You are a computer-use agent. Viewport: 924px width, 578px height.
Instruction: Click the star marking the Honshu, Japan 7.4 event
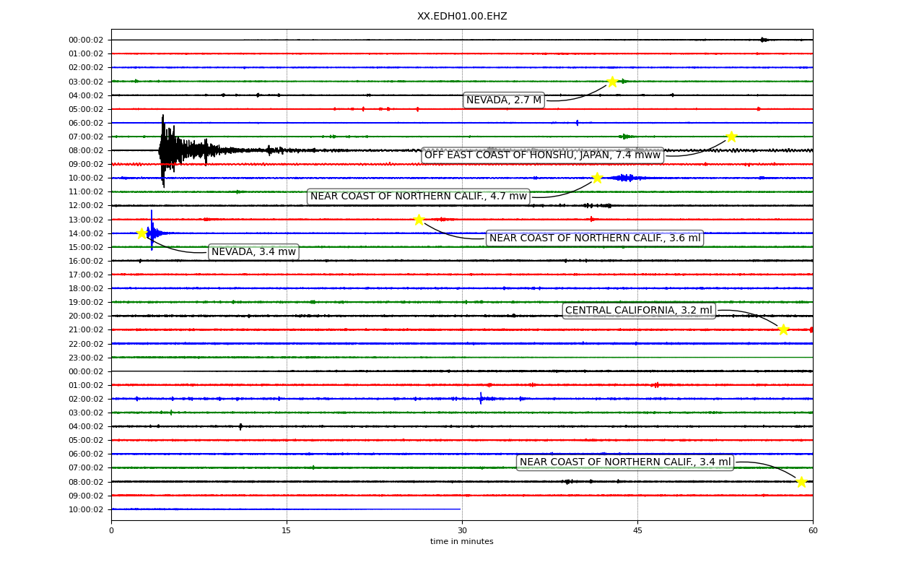(731, 137)
